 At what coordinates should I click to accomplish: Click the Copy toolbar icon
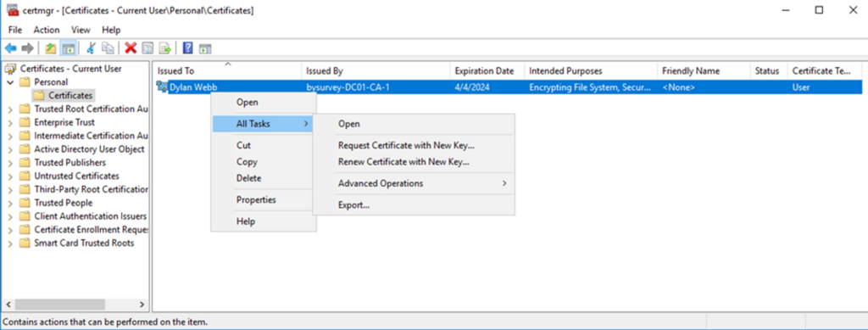108,48
